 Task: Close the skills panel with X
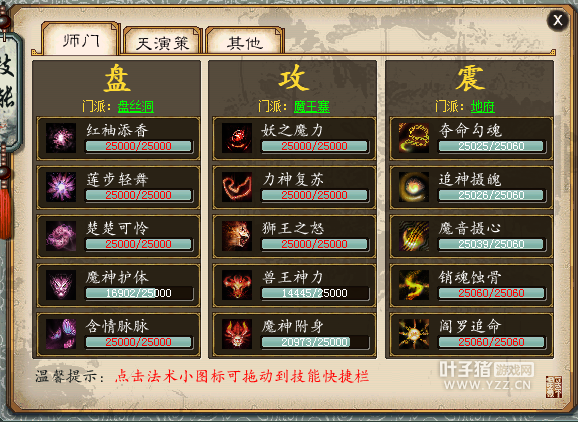(557, 20)
